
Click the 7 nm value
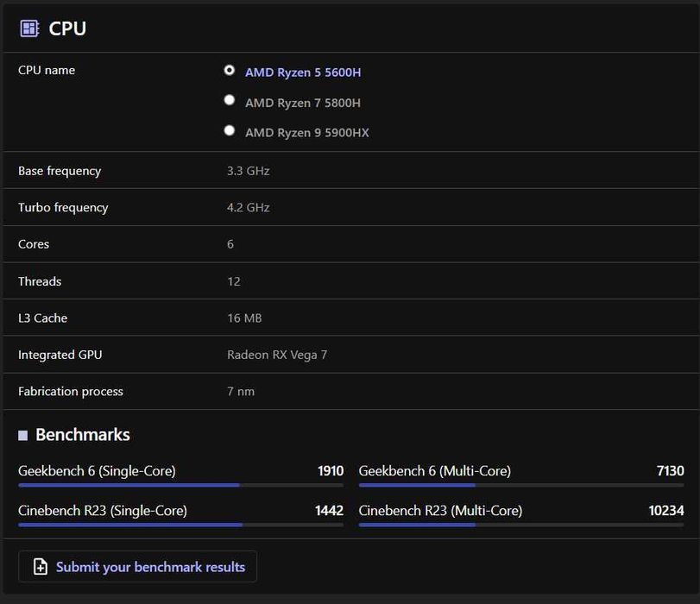[x=241, y=392]
